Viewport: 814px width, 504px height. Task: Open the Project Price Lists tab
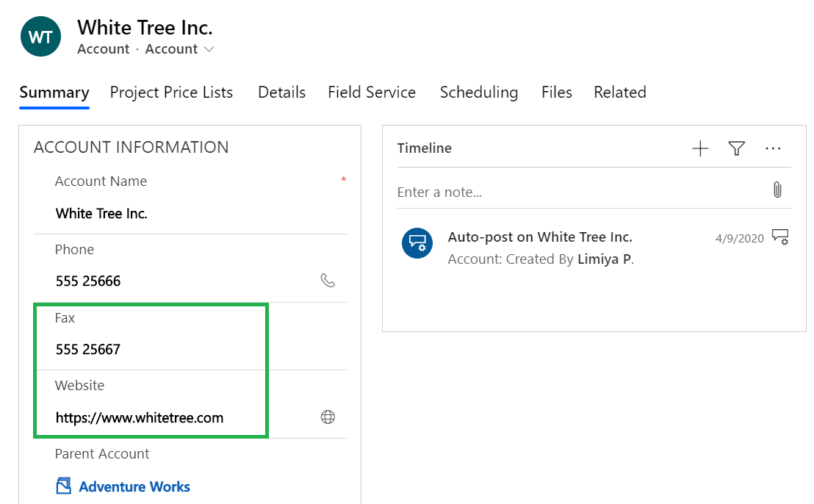pyautogui.click(x=171, y=93)
